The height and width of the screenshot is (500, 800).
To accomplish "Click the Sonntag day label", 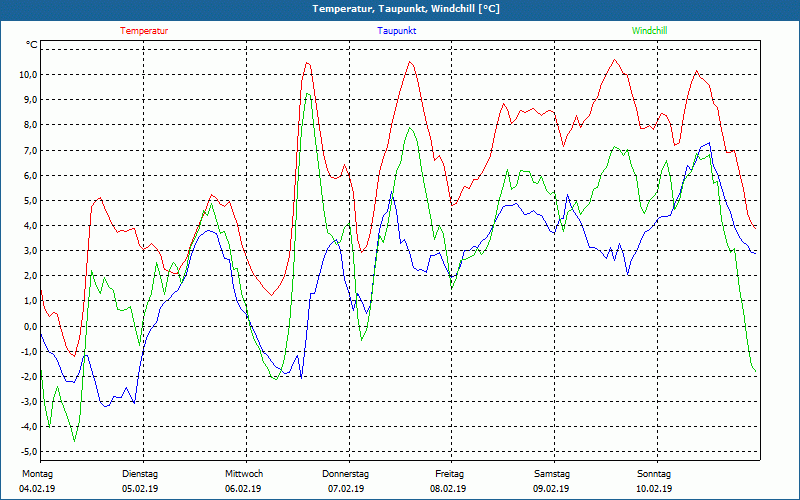I will pyautogui.click(x=654, y=474).
